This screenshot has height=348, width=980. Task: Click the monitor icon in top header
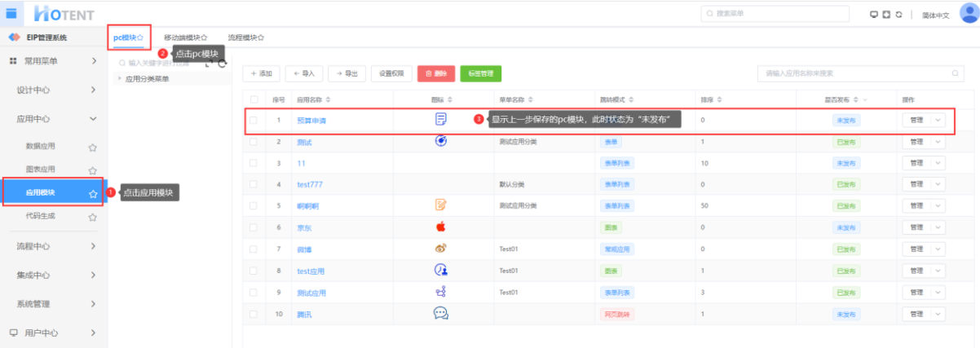click(875, 14)
